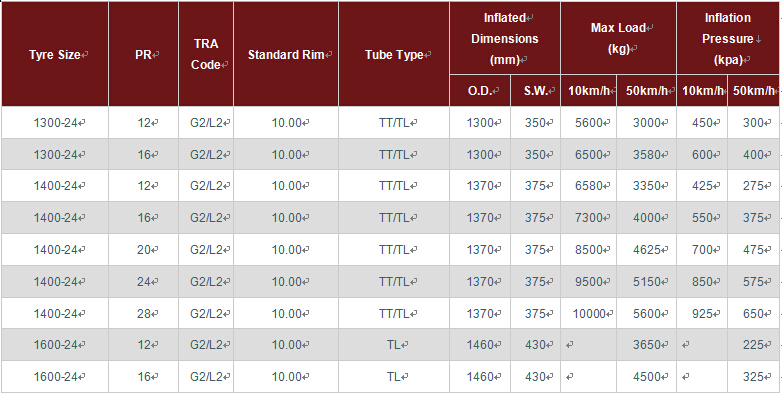Click the TRA Code header cell
Image resolution: width=782 pixels, height=396 pixels.
coord(206,54)
